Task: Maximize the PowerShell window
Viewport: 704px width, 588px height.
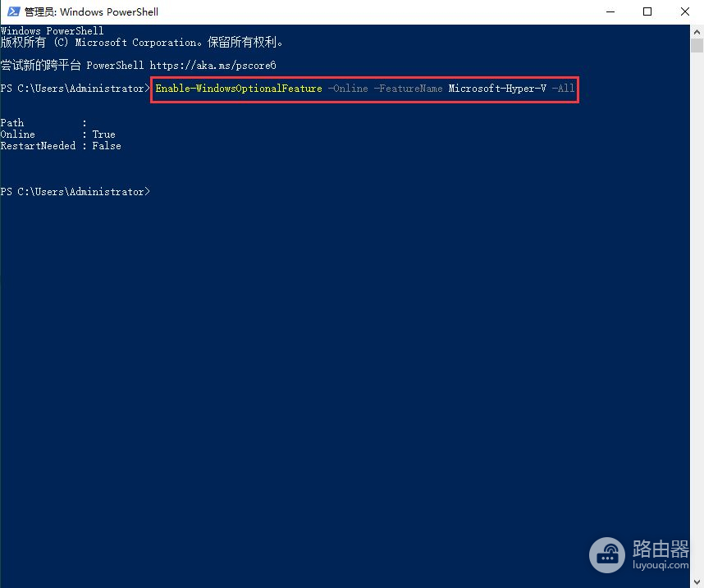Action: pyautogui.click(x=647, y=11)
